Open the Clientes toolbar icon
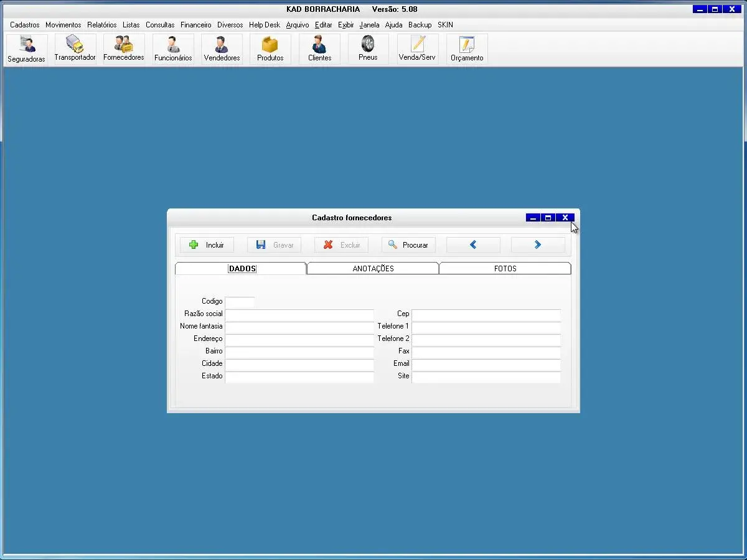747x560 pixels. (x=319, y=49)
